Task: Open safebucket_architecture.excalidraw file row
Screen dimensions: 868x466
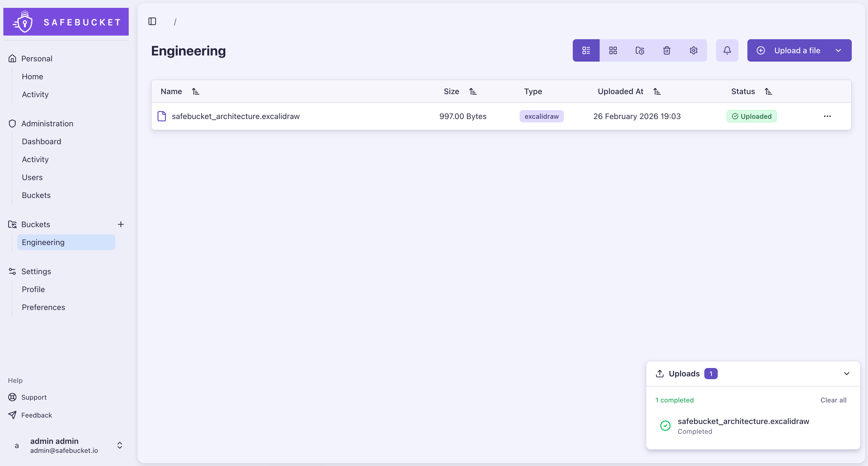Action: coord(235,116)
